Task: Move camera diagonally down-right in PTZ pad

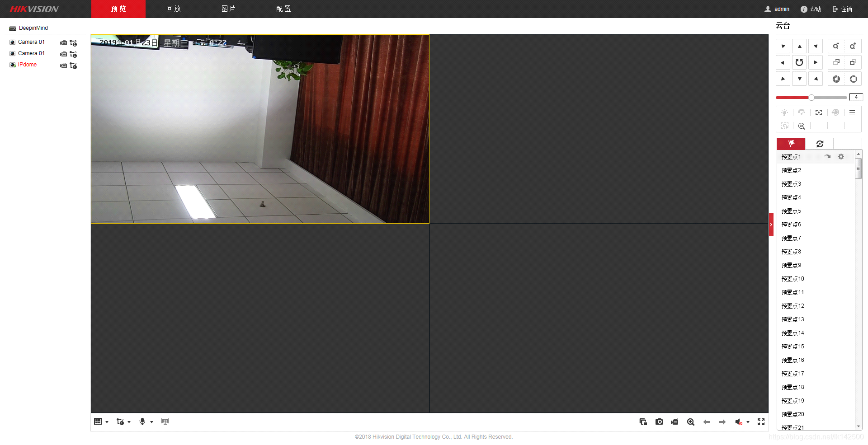Action: pos(816,79)
